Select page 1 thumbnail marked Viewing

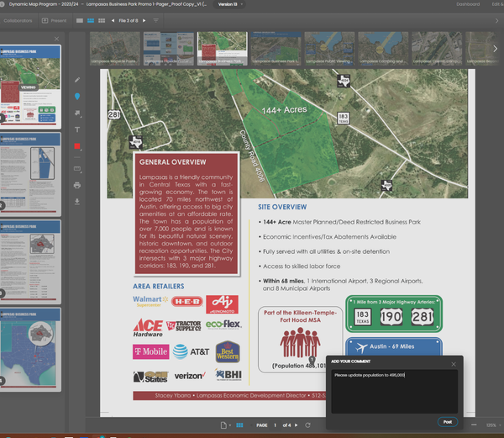tap(30, 87)
